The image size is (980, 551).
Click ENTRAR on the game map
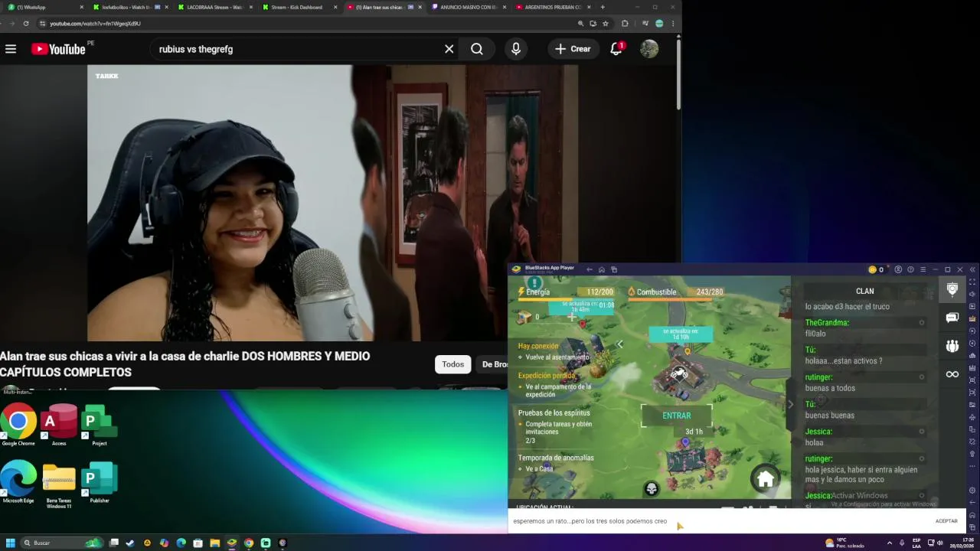tap(677, 416)
